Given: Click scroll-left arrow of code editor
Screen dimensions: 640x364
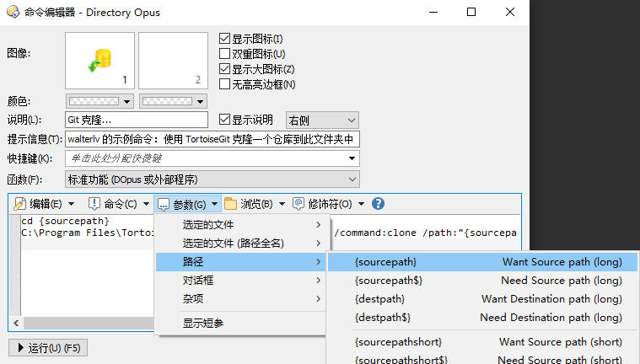Looking at the screenshot, I should point(16,324).
